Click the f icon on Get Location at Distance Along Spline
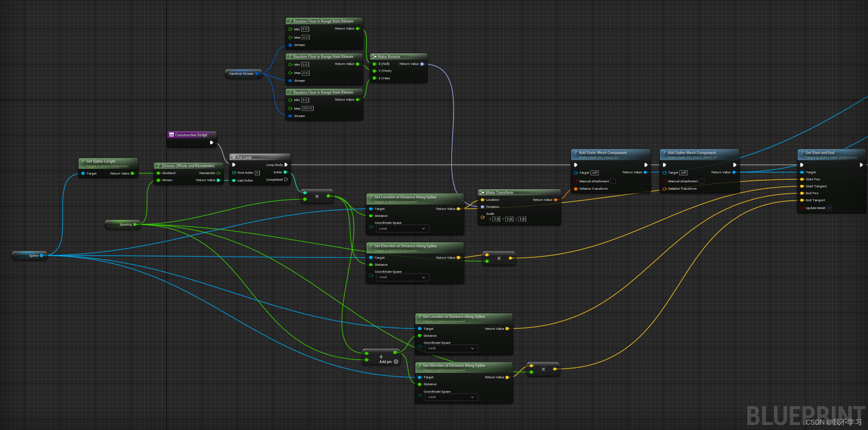Image resolution: width=868 pixels, height=430 pixels. [370, 197]
